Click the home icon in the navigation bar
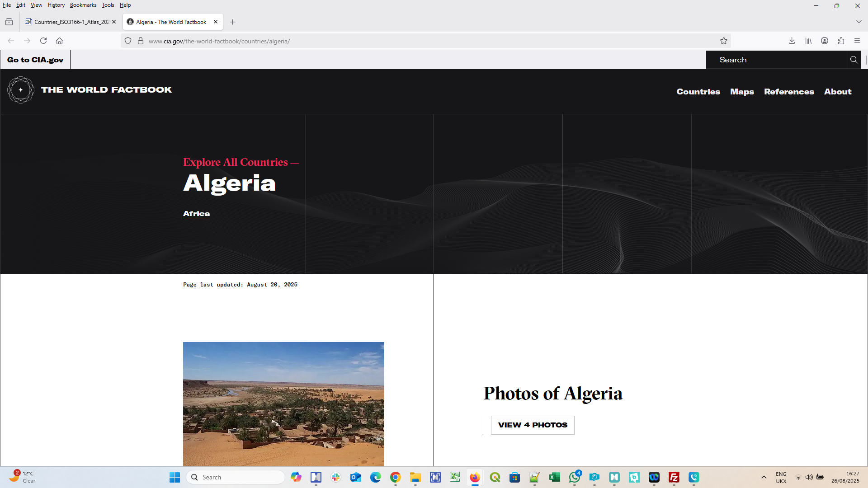Viewport: 868px width, 488px height. tap(59, 41)
